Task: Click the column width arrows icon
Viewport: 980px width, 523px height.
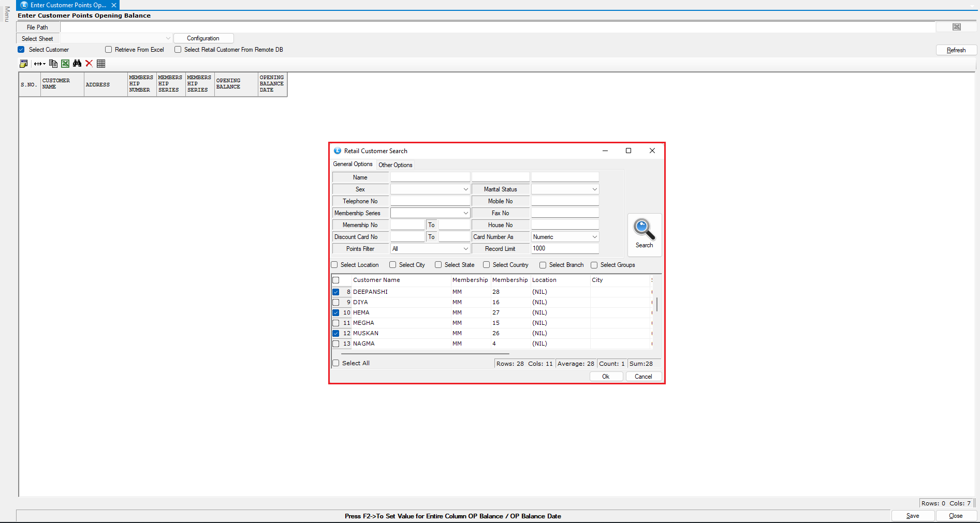Action: (39, 64)
